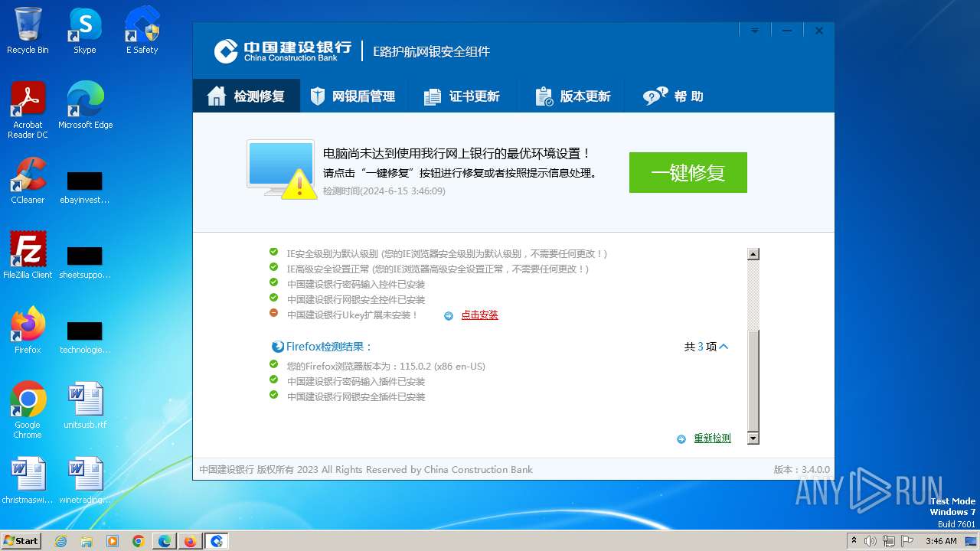
Task: Open E Safety desktop shortcut
Action: click(142, 31)
